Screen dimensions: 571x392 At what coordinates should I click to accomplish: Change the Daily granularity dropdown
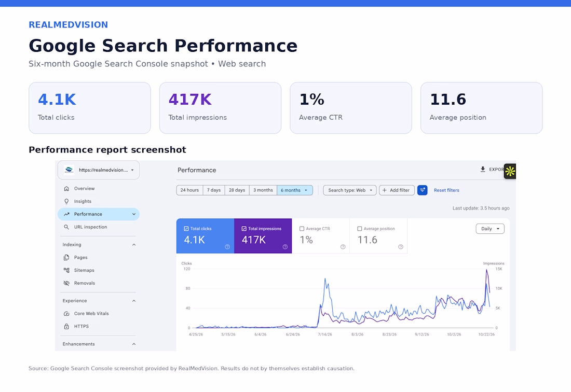click(490, 229)
